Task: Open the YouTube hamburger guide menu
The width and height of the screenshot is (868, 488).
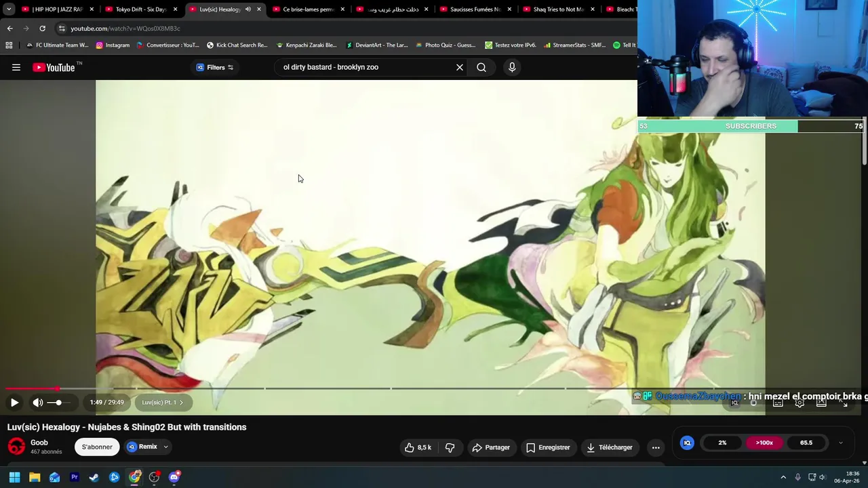Action: click(16, 67)
